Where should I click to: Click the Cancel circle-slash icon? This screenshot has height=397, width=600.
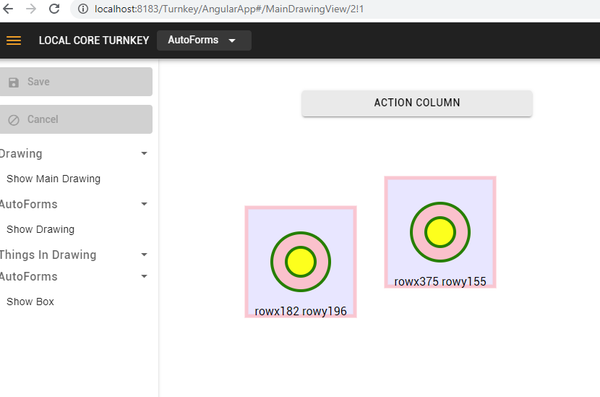pos(14,120)
